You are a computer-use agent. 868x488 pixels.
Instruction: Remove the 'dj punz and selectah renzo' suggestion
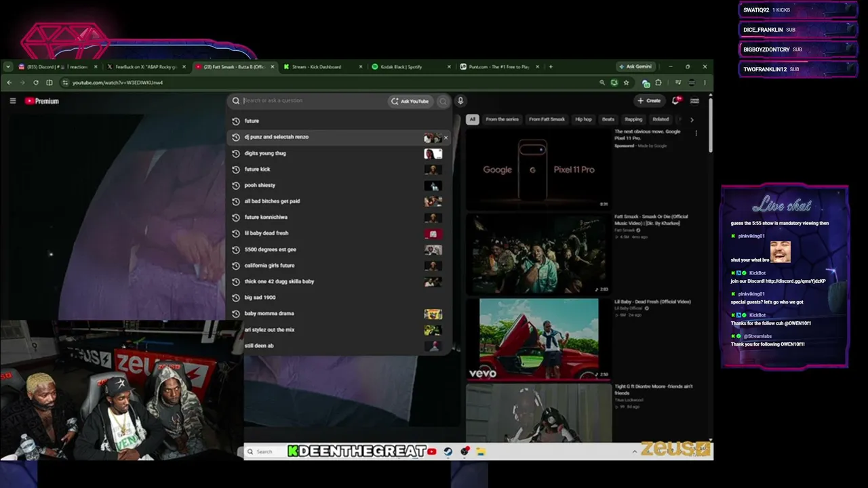(x=446, y=138)
